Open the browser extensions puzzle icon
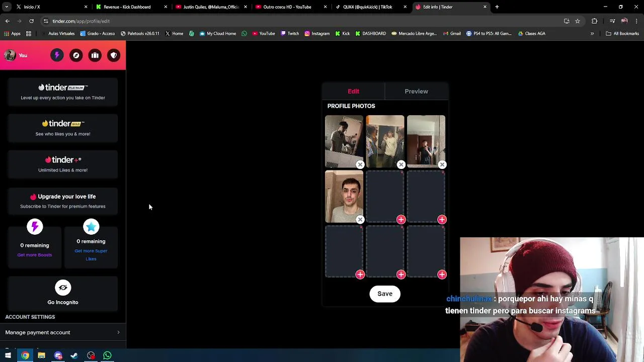 [595, 21]
